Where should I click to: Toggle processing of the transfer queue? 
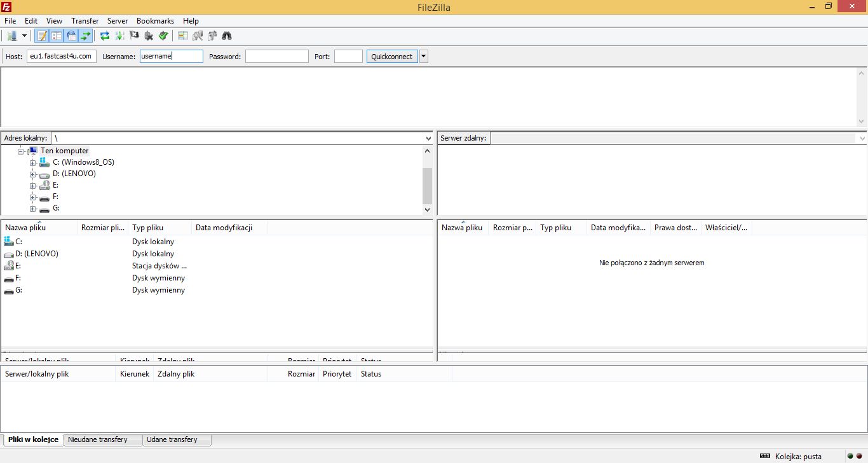pos(119,36)
